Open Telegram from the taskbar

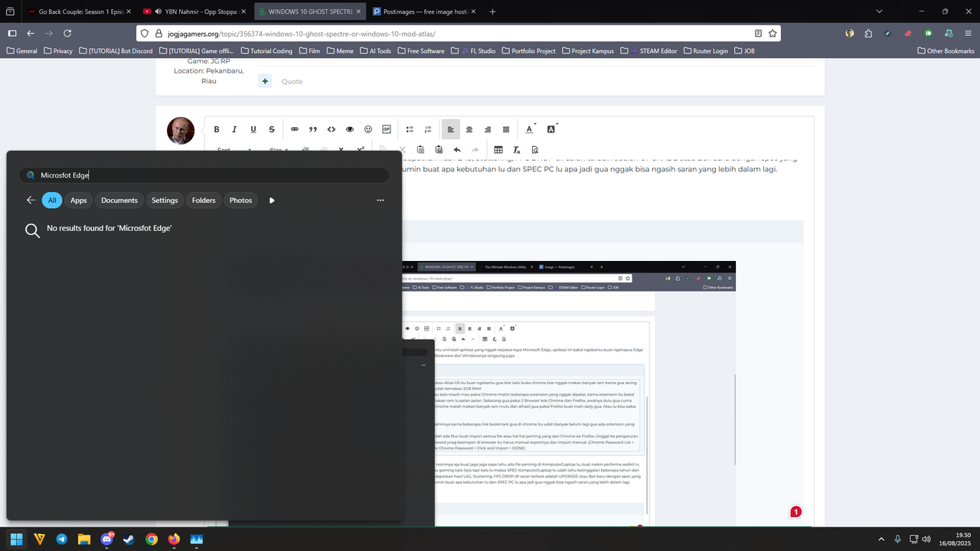click(61, 539)
